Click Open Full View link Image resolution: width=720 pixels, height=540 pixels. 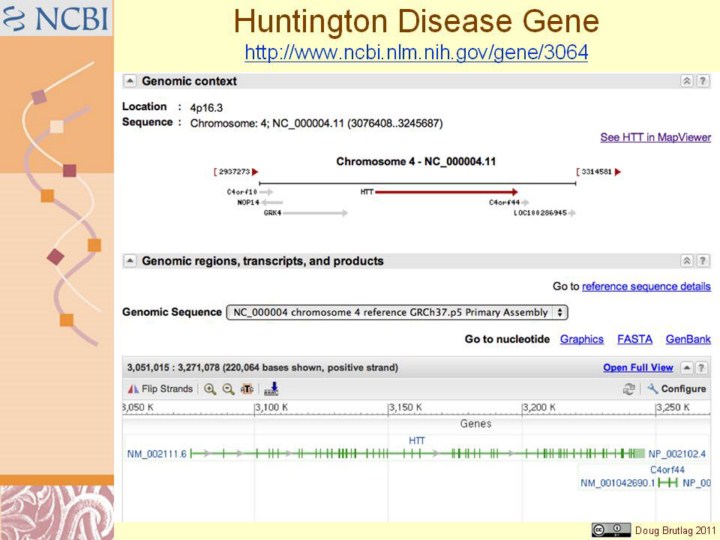click(x=638, y=368)
